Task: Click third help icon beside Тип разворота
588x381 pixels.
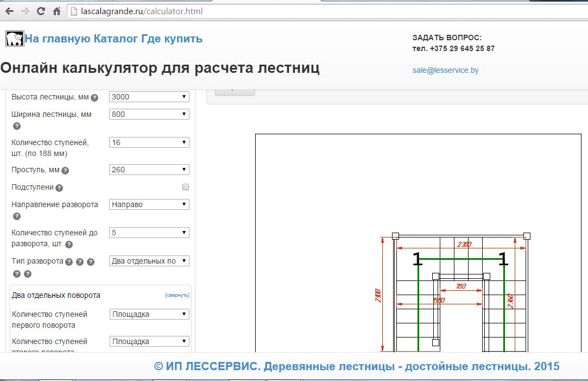Action: click(90, 261)
